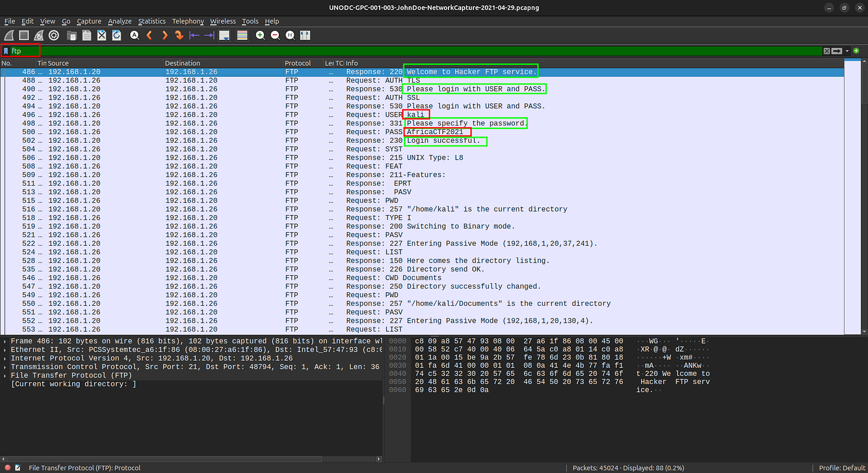Open capture options gear icon

pos(54,35)
